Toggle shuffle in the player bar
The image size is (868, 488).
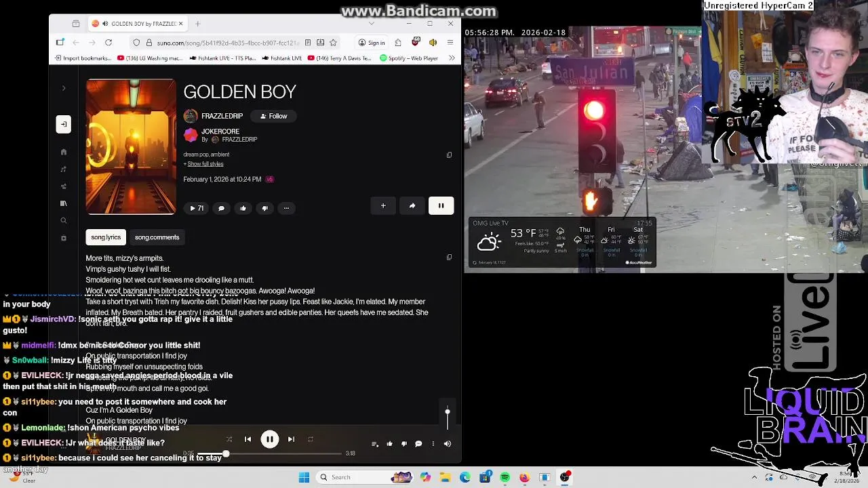pos(229,439)
